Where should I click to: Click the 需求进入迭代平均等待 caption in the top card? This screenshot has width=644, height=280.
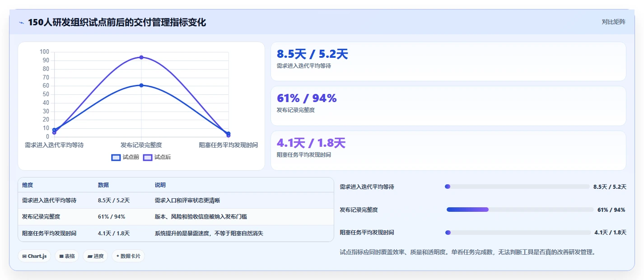tap(304, 66)
